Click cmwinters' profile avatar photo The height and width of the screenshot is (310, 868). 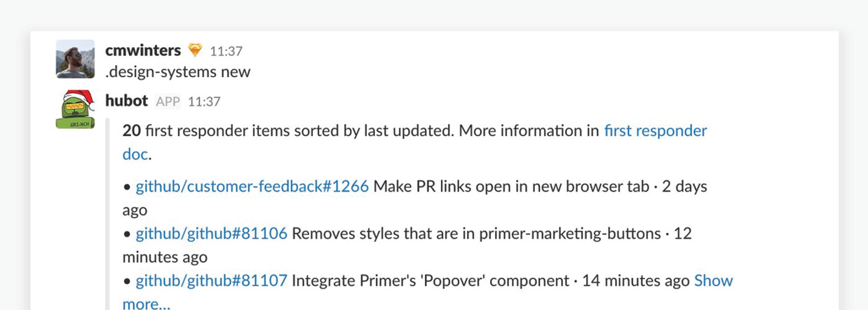75,59
